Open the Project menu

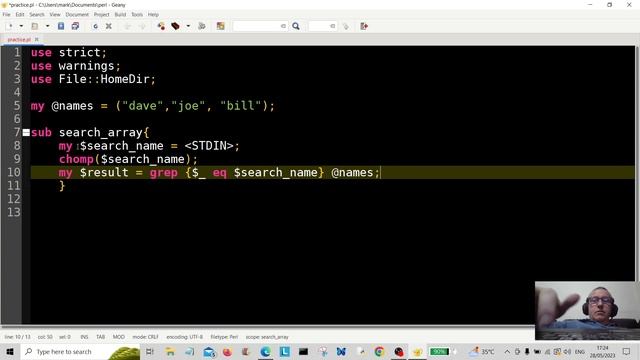[x=101, y=14]
